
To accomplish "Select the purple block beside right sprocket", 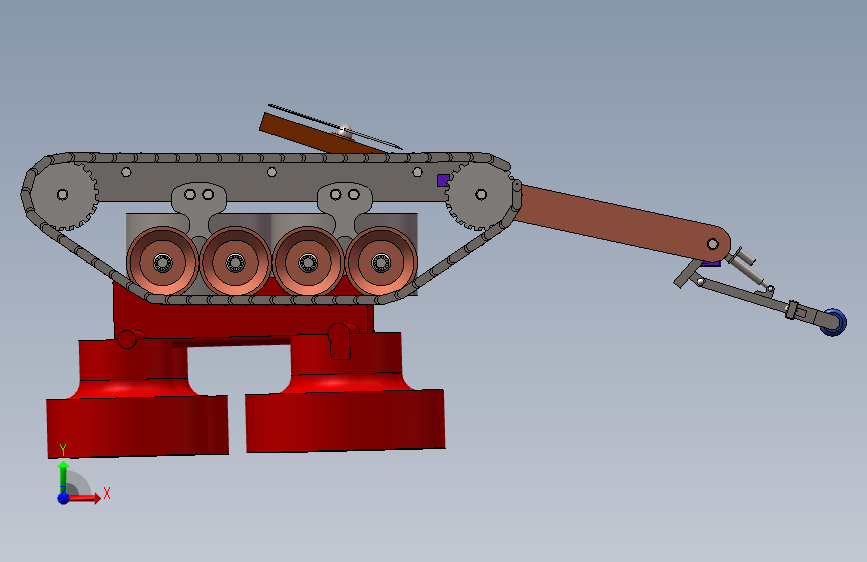I will 443,180.
